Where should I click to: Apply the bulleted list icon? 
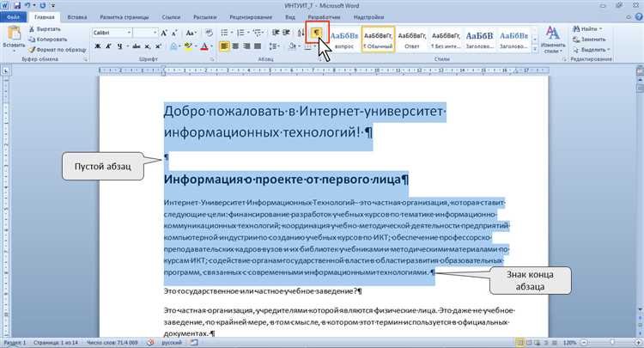224,33
